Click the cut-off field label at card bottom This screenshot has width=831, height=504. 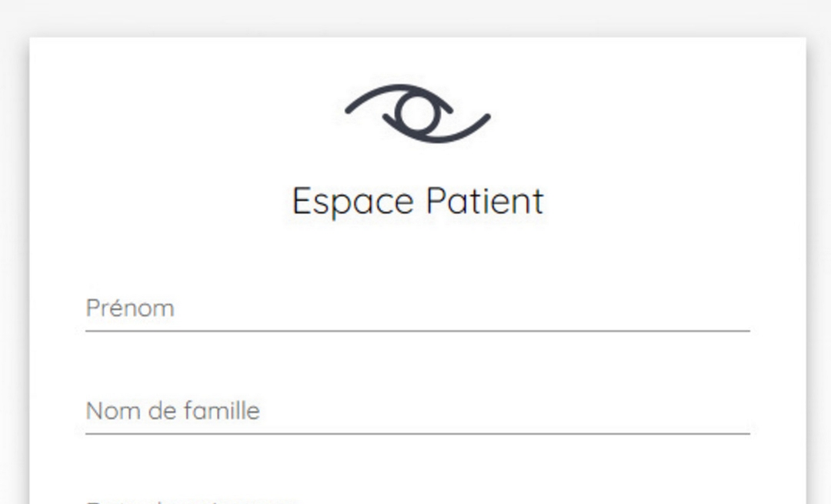[x=191, y=500]
